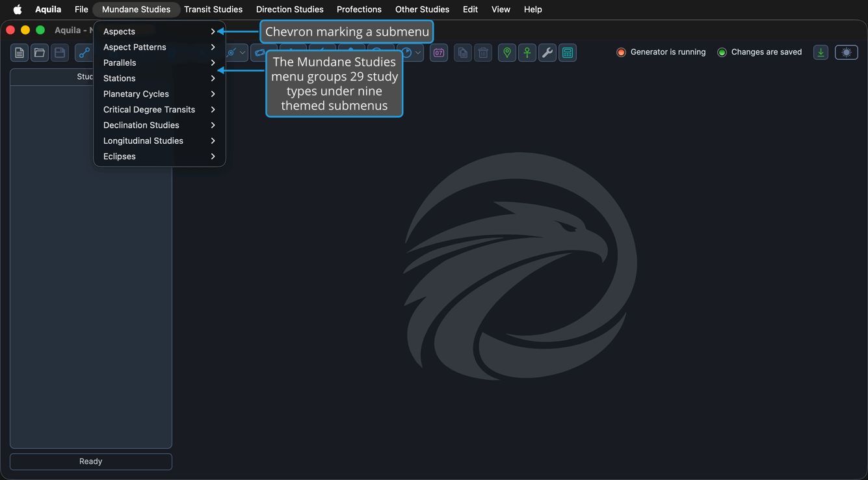This screenshot has height=480, width=868.
Task: Open the Other Studies menu
Action: point(422,9)
